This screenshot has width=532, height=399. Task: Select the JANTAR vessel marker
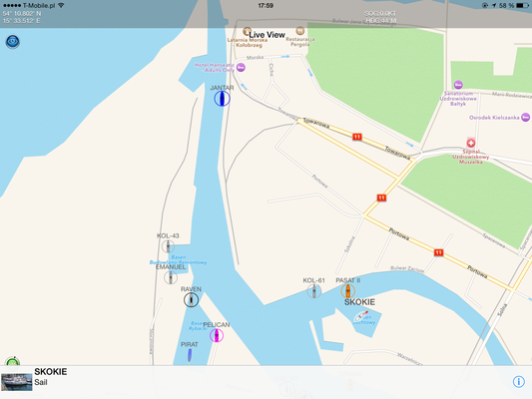point(223,99)
